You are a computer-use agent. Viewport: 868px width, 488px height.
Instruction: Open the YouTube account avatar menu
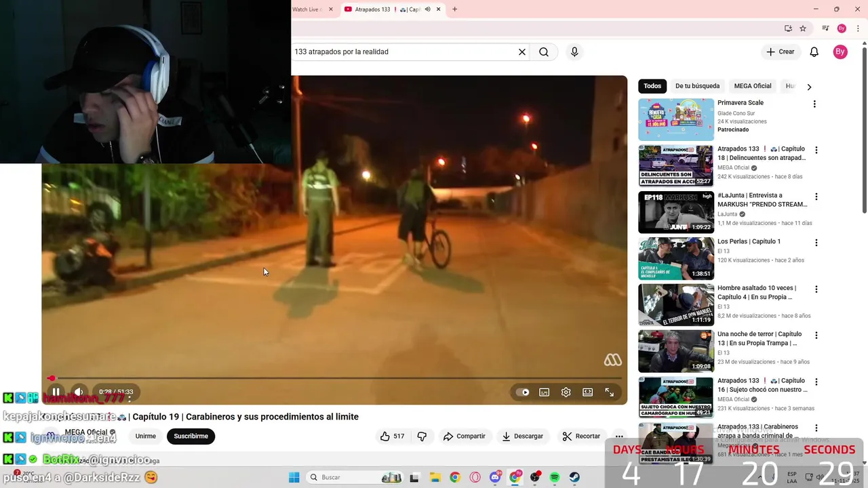pyautogui.click(x=840, y=52)
